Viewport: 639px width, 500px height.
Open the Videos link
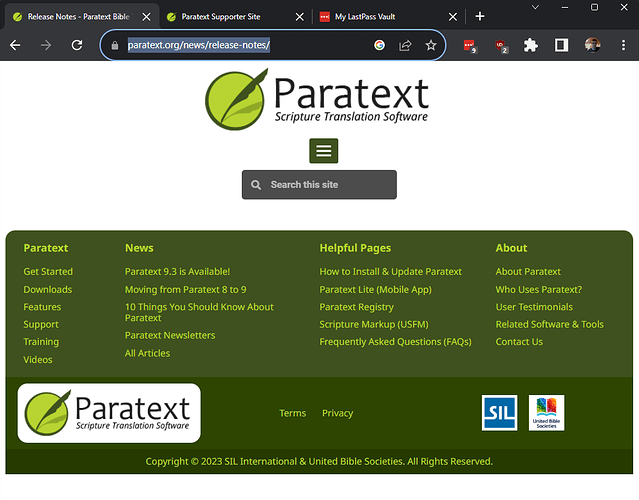(x=38, y=360)
